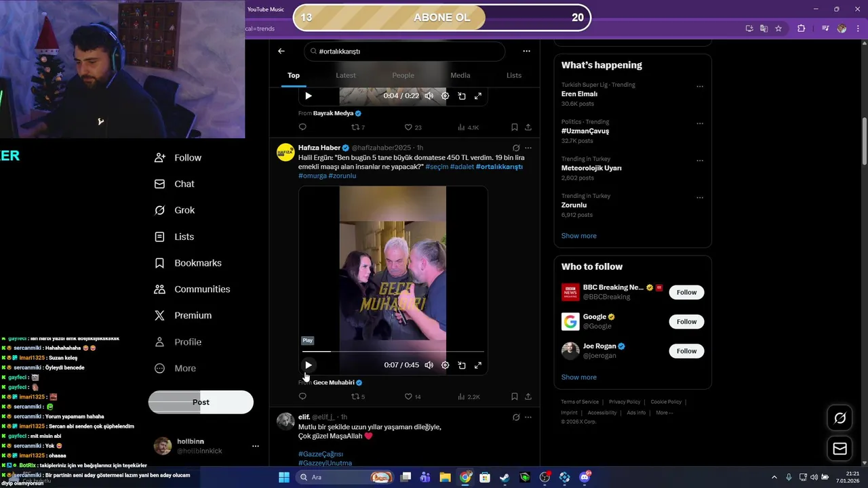The image size is (868, 488).
Task: Bookmark the Bayrak Medya post
Action: (x=514, y=127)
